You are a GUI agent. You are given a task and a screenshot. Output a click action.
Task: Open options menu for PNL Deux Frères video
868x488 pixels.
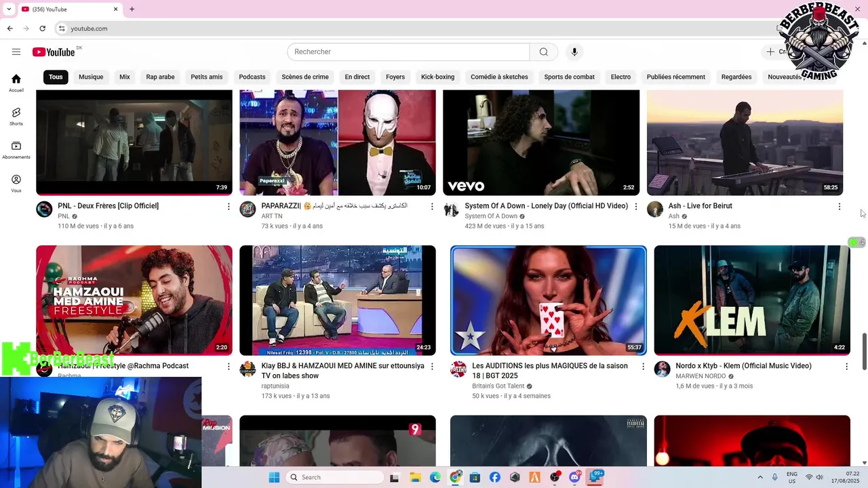pos(229,207)
